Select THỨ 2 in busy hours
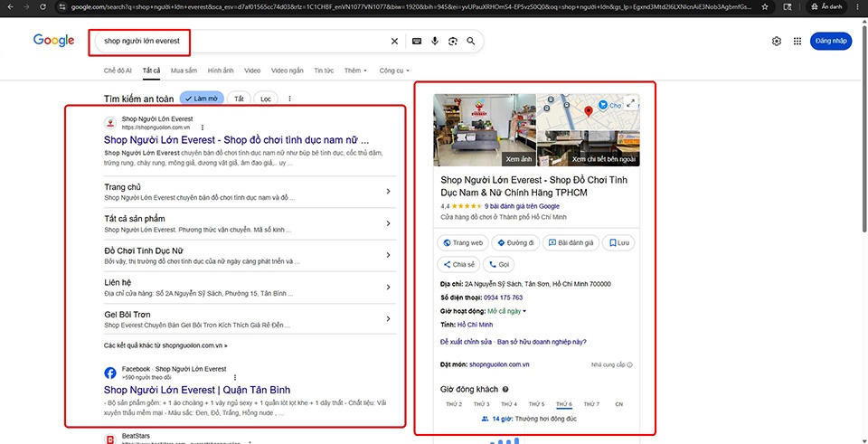Screen dimensions: 868x444 click(454, 404)
